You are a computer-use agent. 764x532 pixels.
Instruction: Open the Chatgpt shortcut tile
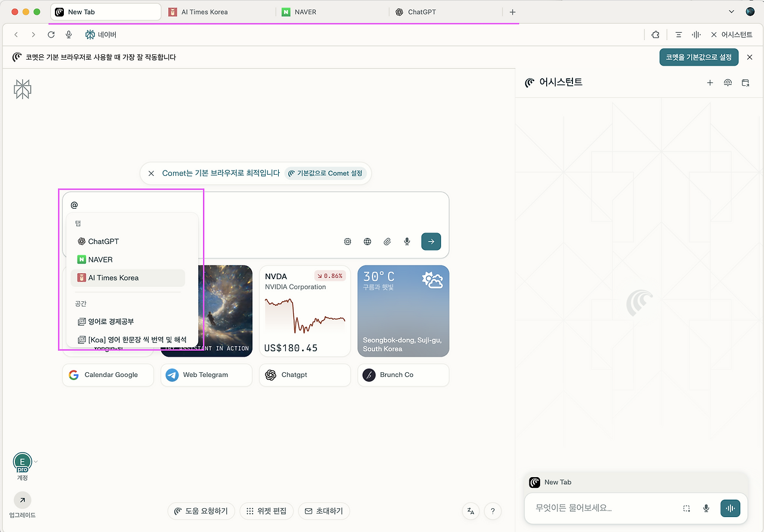[305, 375]
